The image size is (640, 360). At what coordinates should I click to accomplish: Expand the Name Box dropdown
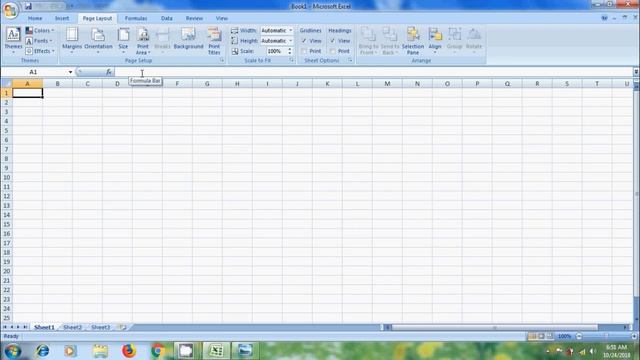pos(70,72)
